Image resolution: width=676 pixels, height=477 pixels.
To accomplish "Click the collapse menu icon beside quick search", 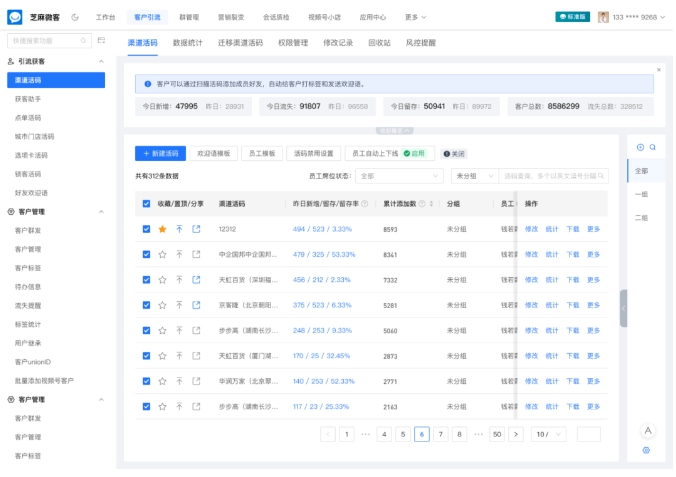I will pyautogui.click(x=101, y=41).
